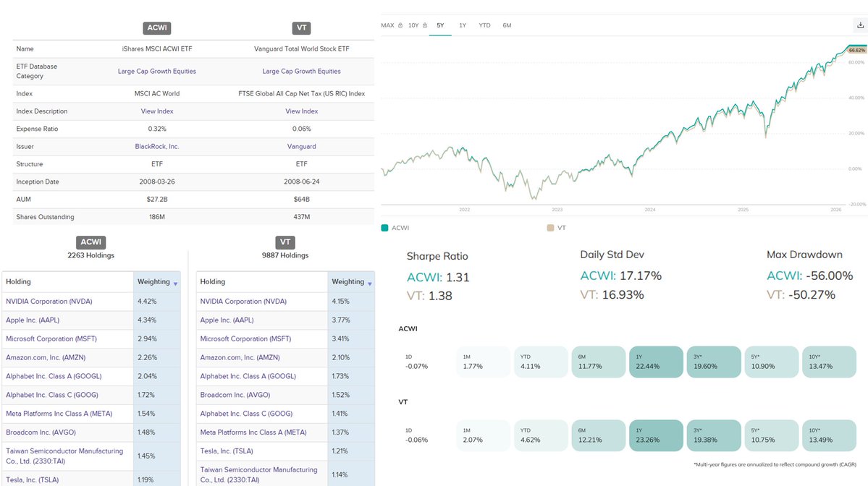Click the lock icon beside 10Y range
The width and height of the screenshot is (868, 486).
(x=425, y=25)
